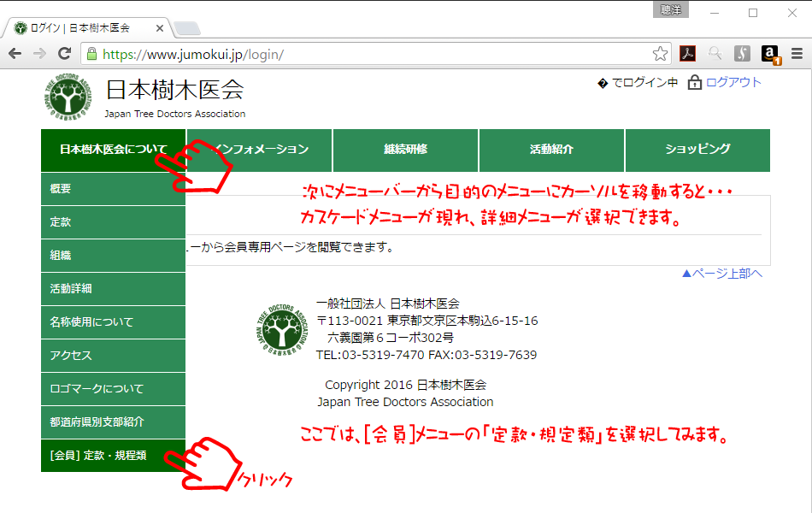Screen dimensions: 812x513
Task: Click the gray S extension icon
Action: 742,53
